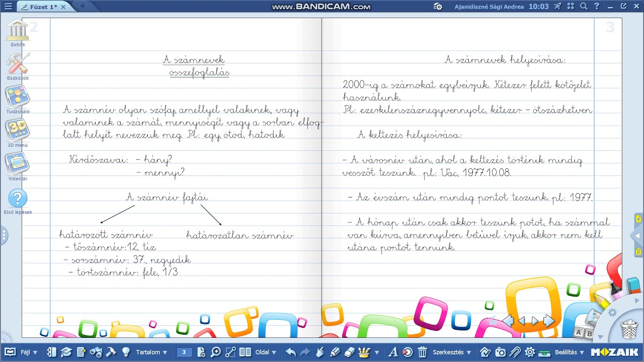Click the gear icon on corner tool wheel
Screen dimensions: 644x362
click(612, 313)
